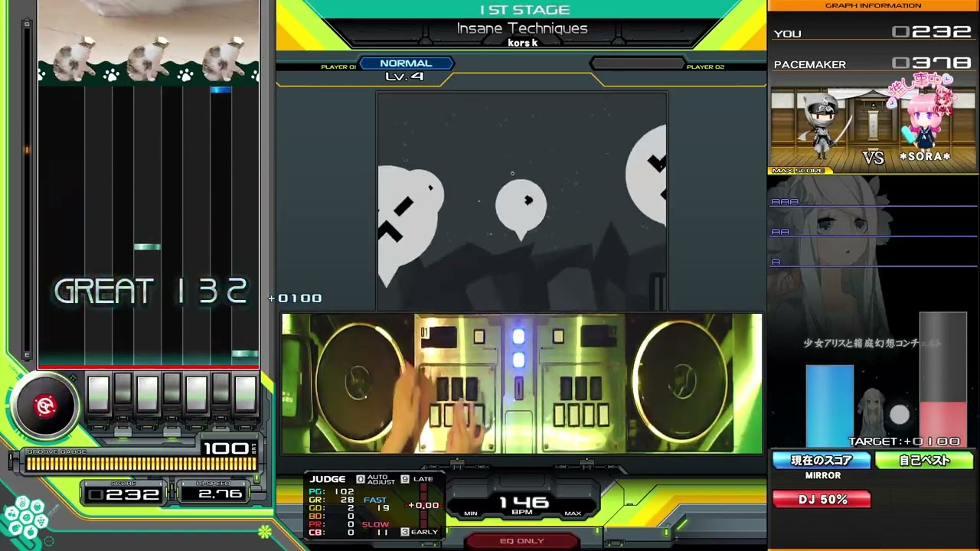The height and width of the screenshot is (551, 980).
Task: Click the 1ST STAGE header label
Action: click(524, 10)
